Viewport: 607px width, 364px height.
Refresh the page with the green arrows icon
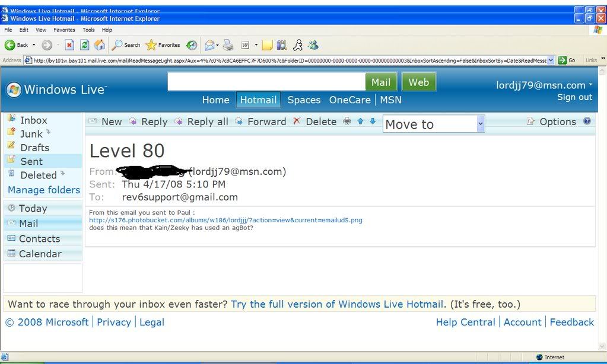(x=84, y=45)
